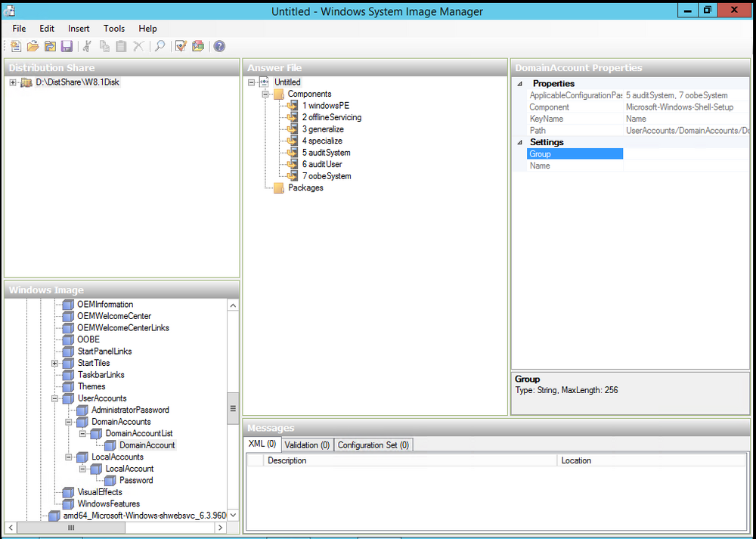Click the Validate Answer File toolbar icon
Viewport: 756px width, 539px height.
181,46
